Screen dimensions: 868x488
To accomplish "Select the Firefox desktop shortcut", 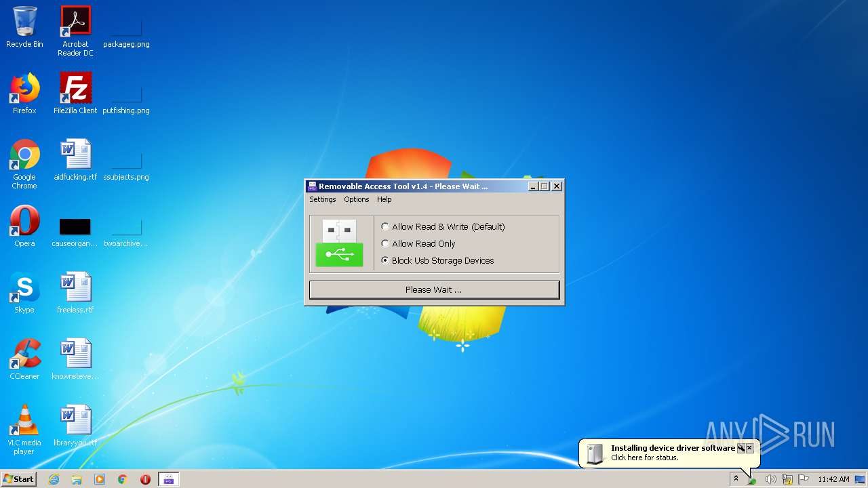I will tap(24, 94).
